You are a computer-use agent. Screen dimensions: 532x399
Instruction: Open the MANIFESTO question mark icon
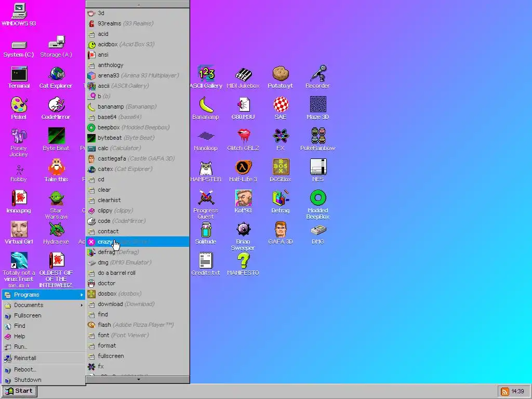click(243, 264)
